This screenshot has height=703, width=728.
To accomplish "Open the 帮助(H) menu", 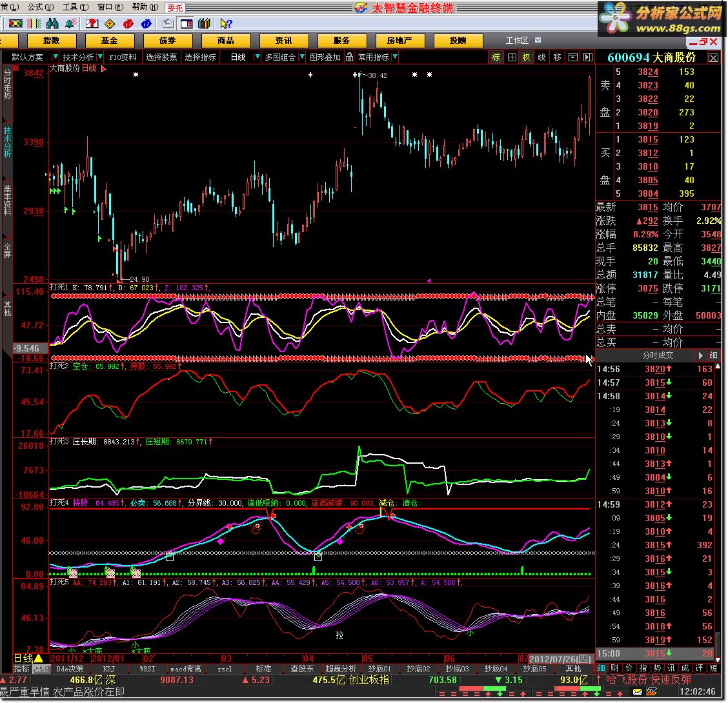I will tap(145, 7).
